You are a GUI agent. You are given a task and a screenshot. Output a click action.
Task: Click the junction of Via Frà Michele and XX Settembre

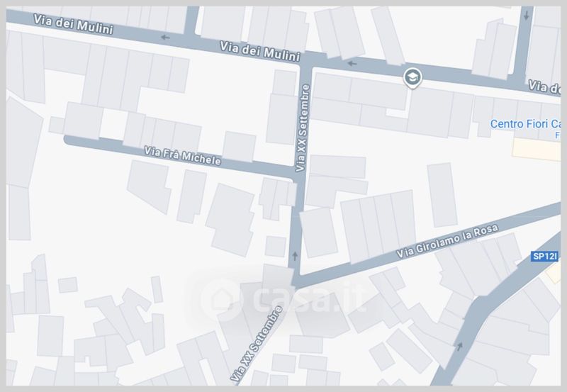pyautogui.click(x=298, y=172)
